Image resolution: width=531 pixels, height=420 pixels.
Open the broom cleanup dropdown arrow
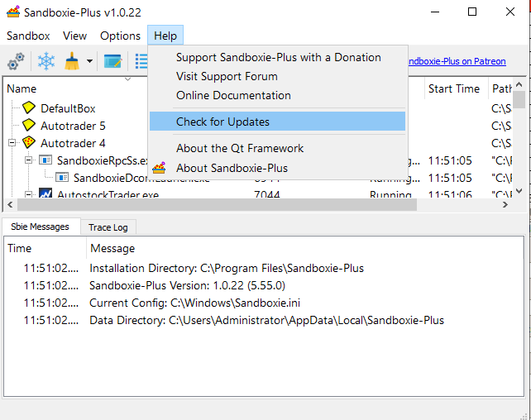pyautogui.click(x=89, y=62)
